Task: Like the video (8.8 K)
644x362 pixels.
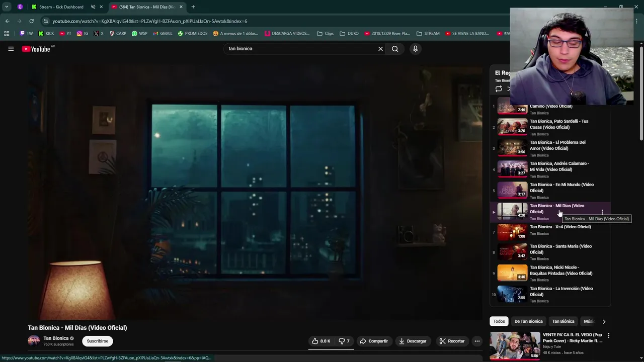Action: coord(321,341)
